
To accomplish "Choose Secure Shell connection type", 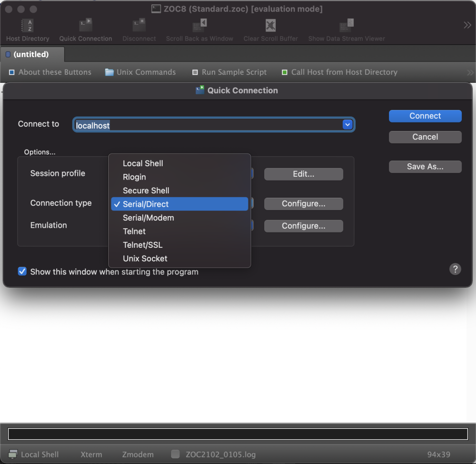I will 179,191.
